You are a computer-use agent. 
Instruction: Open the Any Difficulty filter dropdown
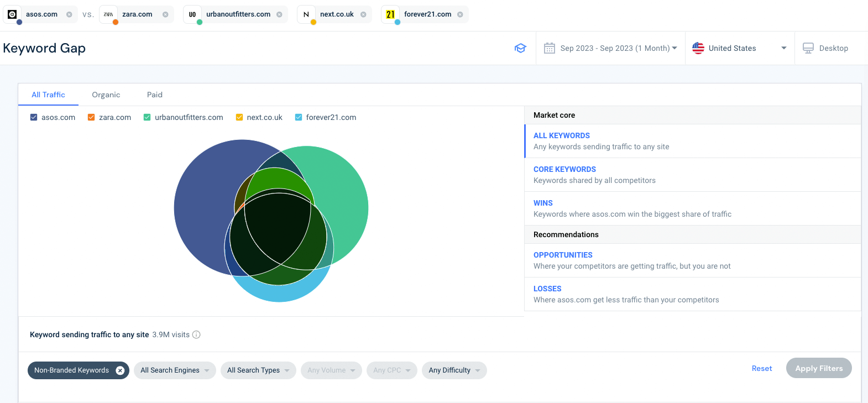click(x=454, y=370)
